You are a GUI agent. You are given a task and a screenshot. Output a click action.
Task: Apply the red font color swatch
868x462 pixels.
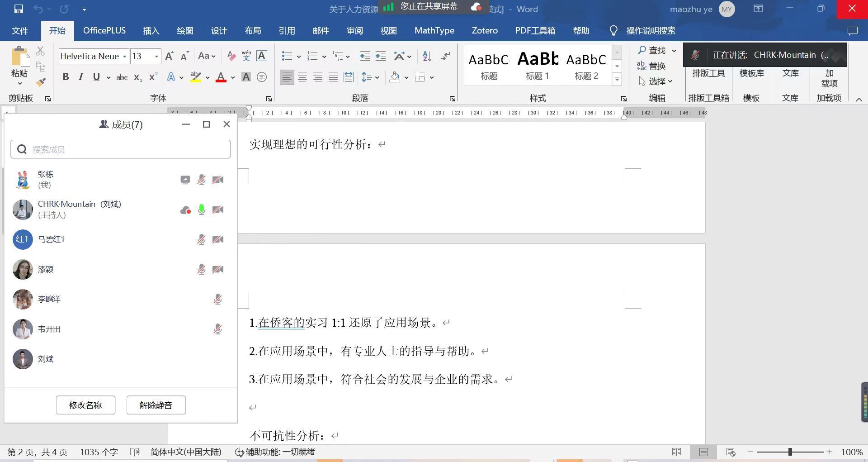click(x=221, y=77)
